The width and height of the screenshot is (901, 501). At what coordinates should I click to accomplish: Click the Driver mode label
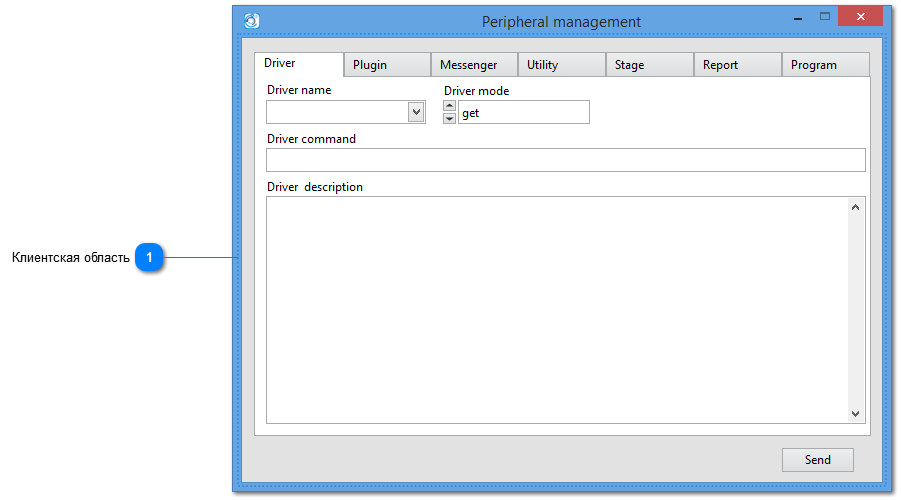click(476, 91)
